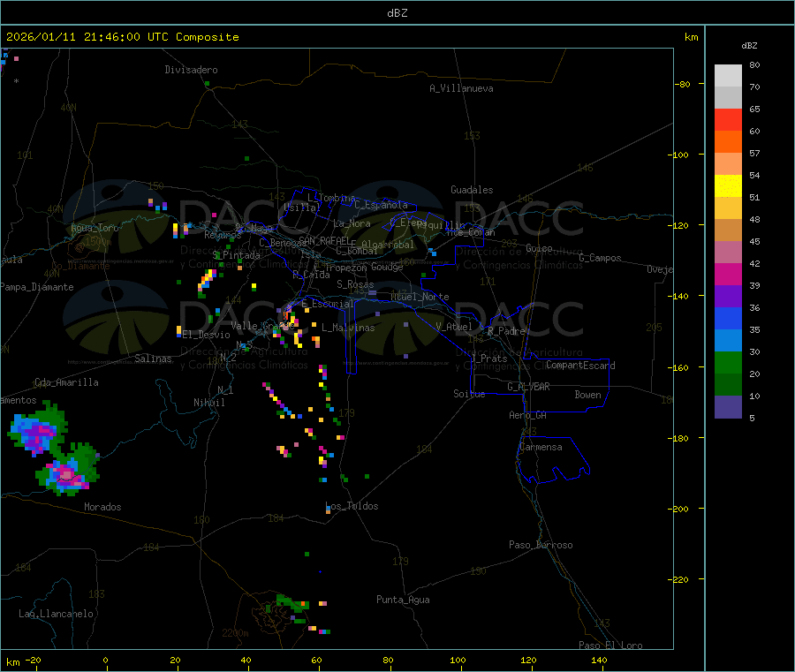Click the 80 dBZ light gray swatch
Viewport: 795px width, 672px height.
[x=728, y=76]
